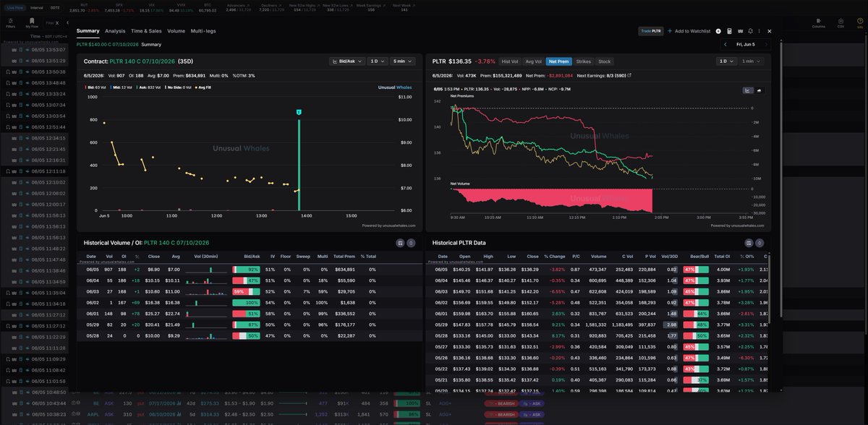Image resolution: width=868 pixels, height=425 pixels.
Task: Export flow with the CSV icon
Action: (841, 22)
